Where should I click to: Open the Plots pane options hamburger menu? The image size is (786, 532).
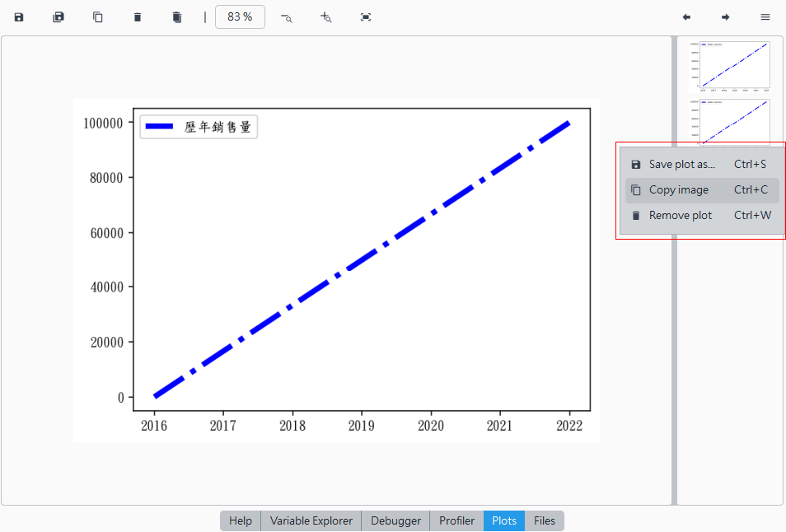(x=765, y=17)
